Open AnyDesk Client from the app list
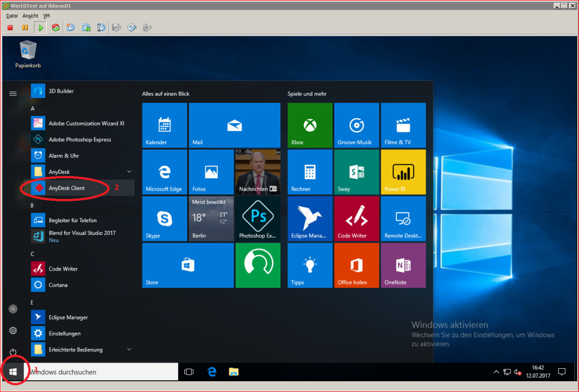 [79, 188]
